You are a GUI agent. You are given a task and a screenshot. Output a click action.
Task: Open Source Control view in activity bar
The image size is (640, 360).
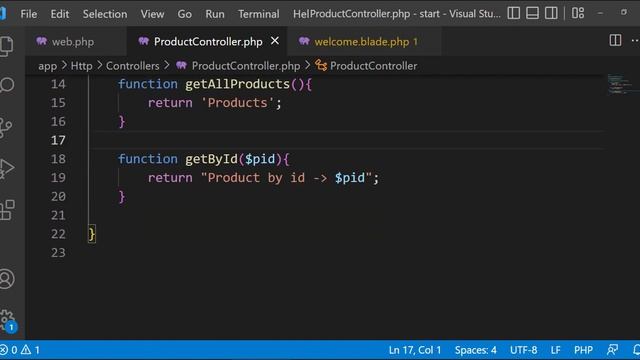click(6, 127)
